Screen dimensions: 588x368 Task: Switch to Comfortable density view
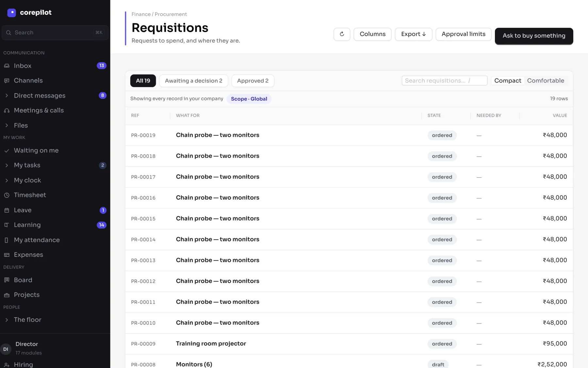546,80
